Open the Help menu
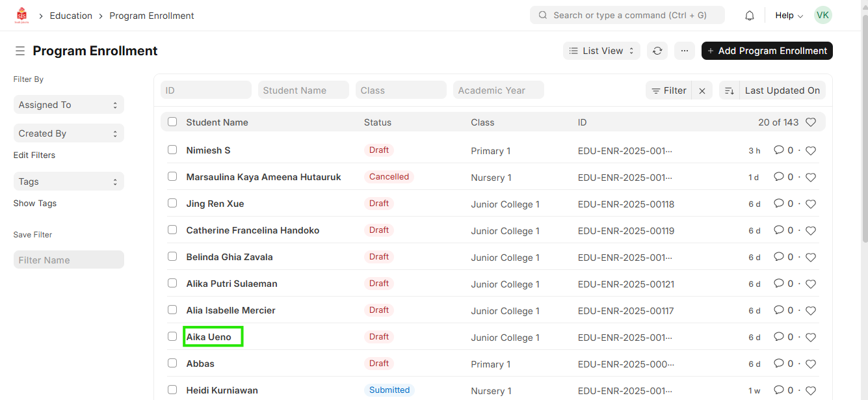Viewport: 868px width, 400px height. (x=789, y=16)
